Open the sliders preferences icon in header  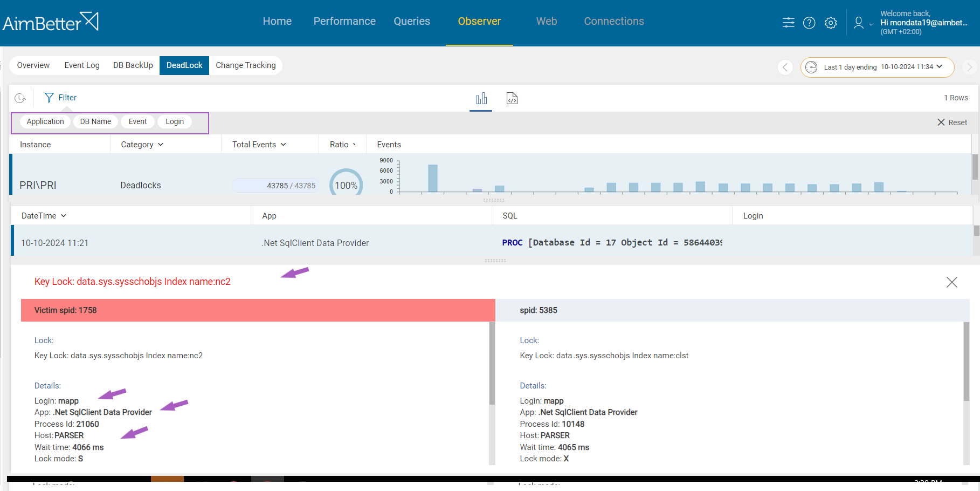(788, 23)
